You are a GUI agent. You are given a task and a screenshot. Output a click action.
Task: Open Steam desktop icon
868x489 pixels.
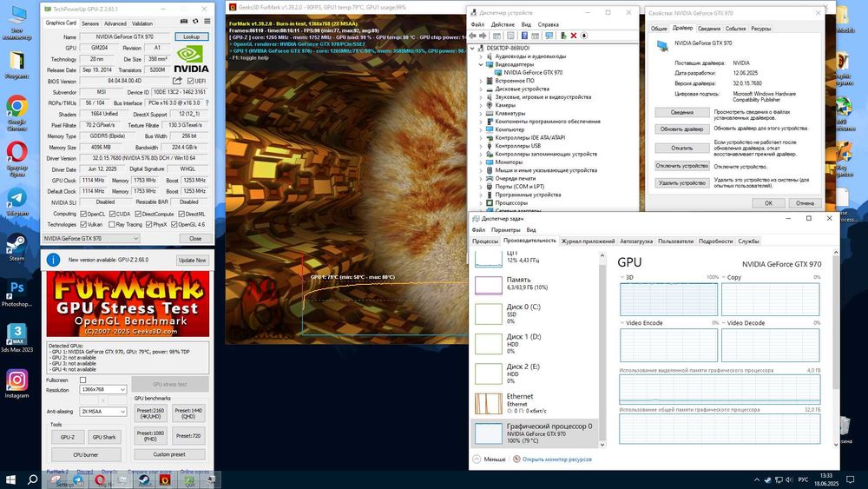tap(17, 248)
